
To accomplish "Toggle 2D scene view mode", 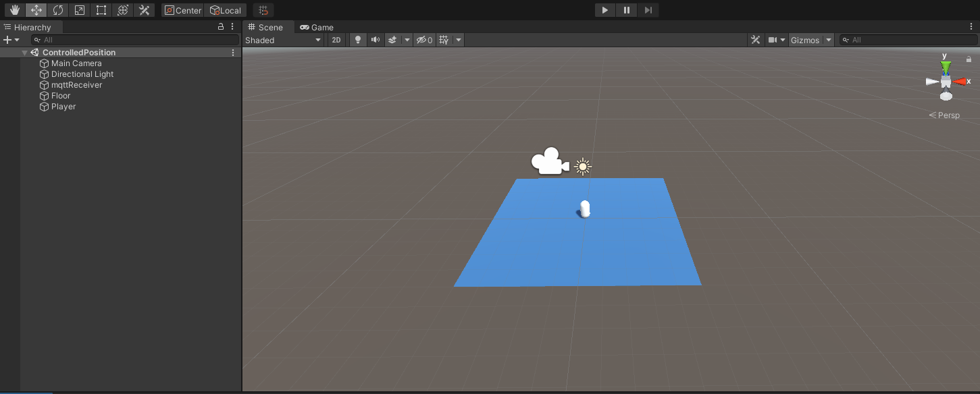I will click(336, 40).
